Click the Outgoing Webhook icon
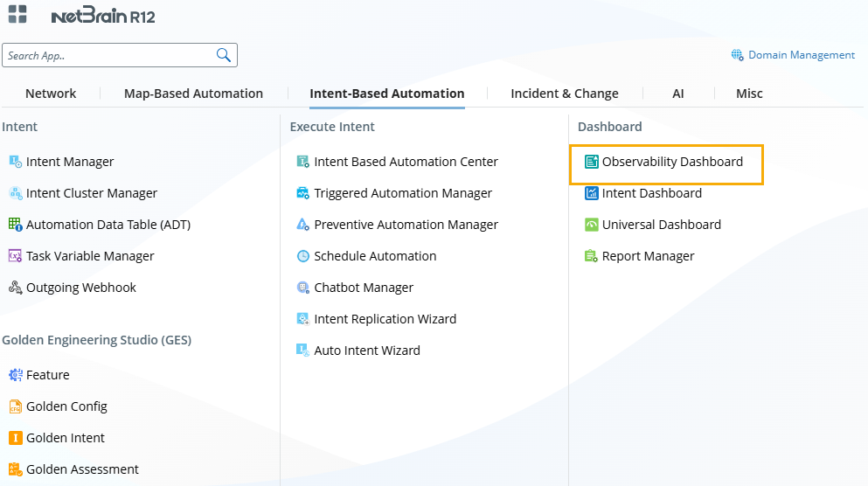This screenshot has width=868, height=486. tap(15, 288)
